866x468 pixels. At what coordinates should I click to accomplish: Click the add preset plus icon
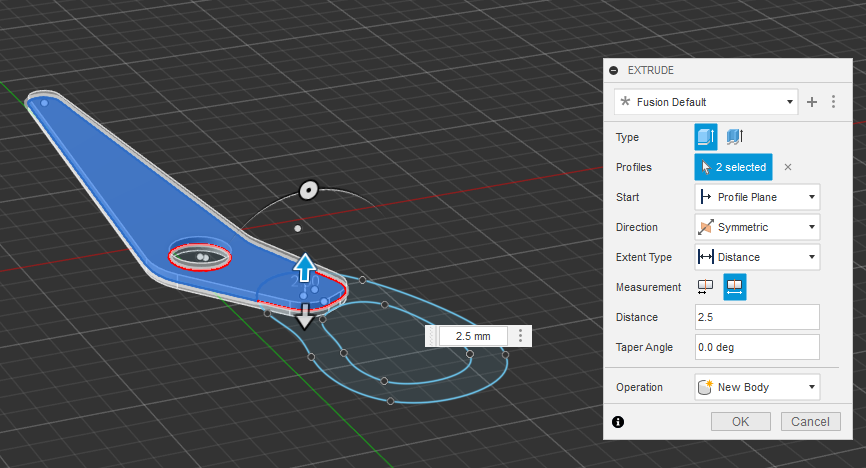click(x=812, y=102)
